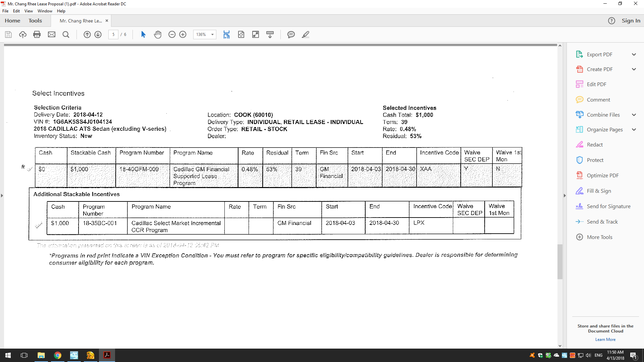
Task: Click scroll up arrow of document
Action: (x=560, y=46)
